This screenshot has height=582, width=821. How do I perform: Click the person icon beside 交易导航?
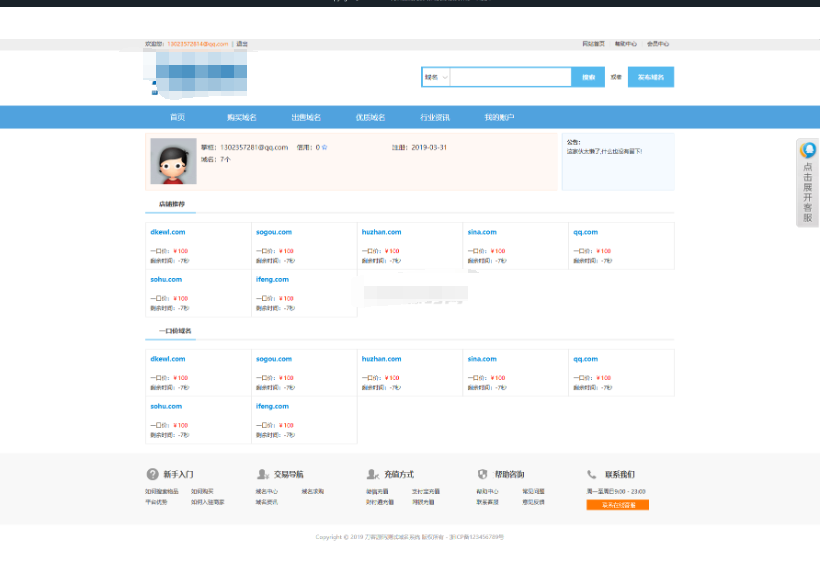pos(262,474)
